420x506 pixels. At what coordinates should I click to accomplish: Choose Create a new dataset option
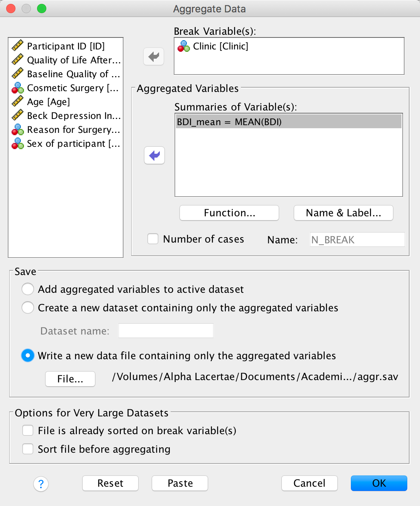[x=28, y=307]
